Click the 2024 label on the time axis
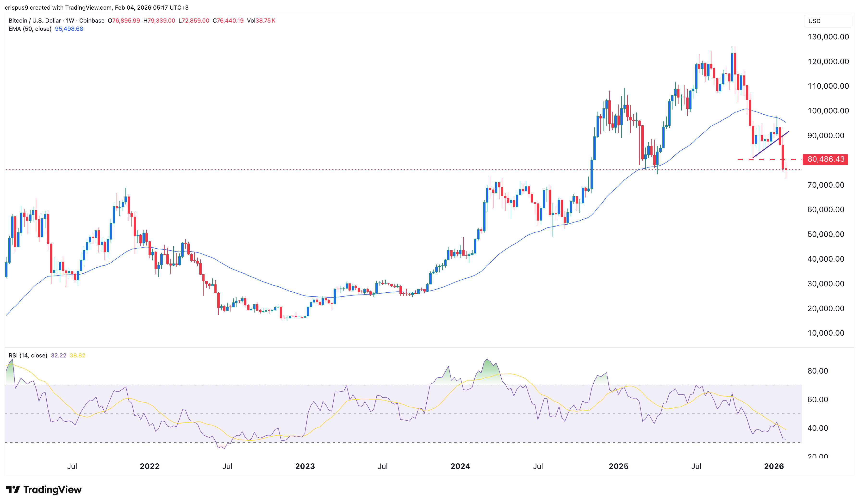859x504 pixels. (x=460, y=467)
